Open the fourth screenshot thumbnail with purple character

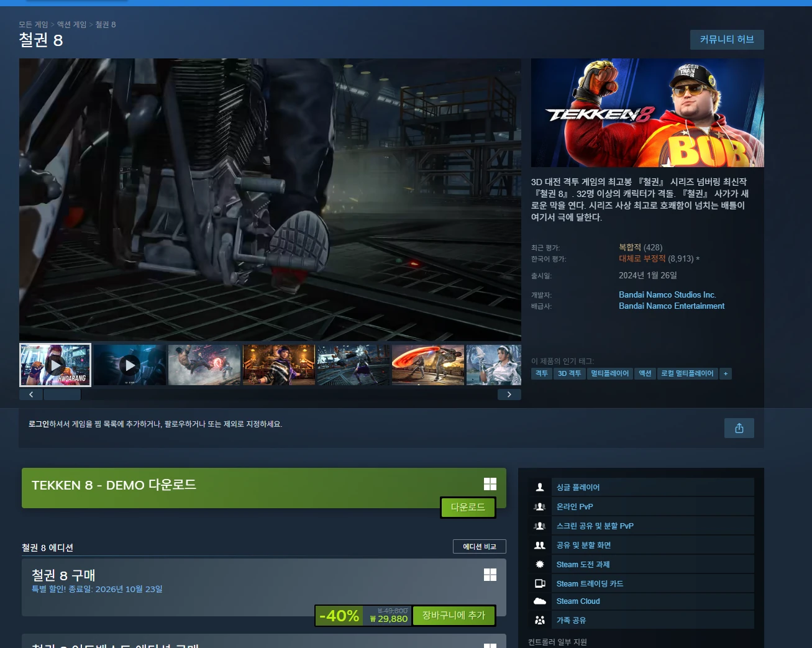tap(278, 365)
